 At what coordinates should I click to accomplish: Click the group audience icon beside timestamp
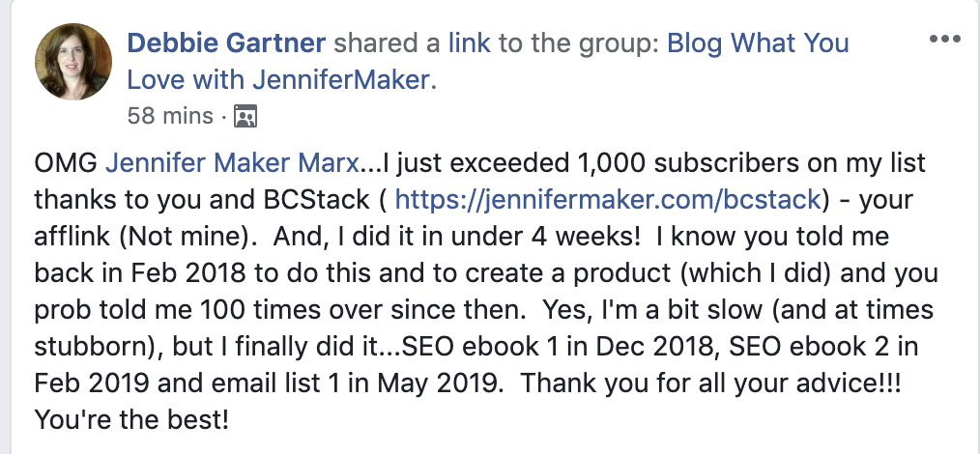[x=245, y=116]
